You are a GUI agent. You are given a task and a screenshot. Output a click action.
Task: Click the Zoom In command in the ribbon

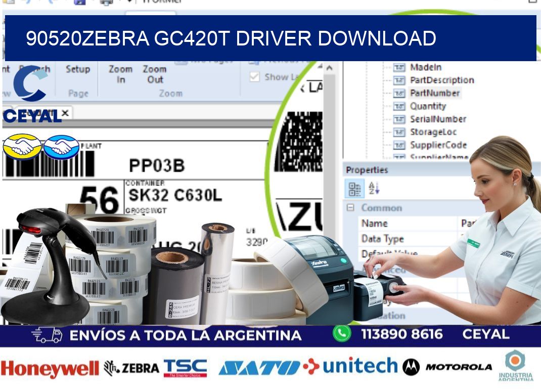(x=121, y=74)
